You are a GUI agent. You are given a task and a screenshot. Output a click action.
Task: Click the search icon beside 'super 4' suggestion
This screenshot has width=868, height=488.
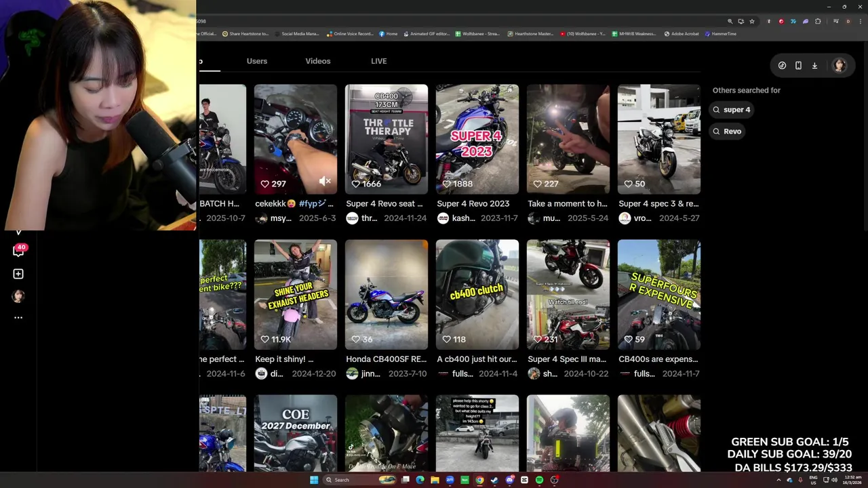click(716, 110)
